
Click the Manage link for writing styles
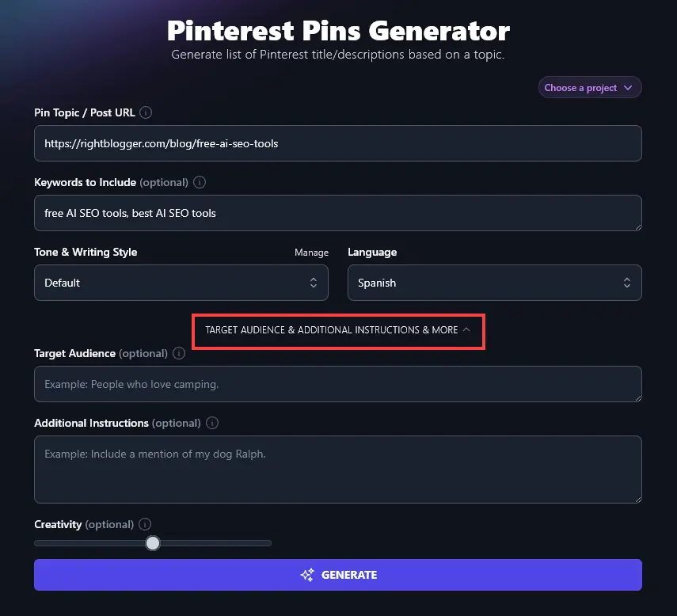(x=311, y=252)
